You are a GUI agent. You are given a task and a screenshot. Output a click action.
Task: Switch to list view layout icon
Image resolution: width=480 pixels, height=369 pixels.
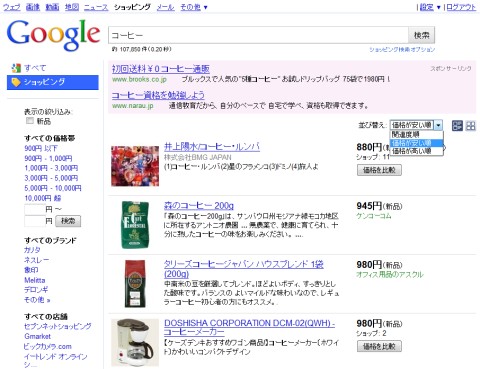[457, 126]
